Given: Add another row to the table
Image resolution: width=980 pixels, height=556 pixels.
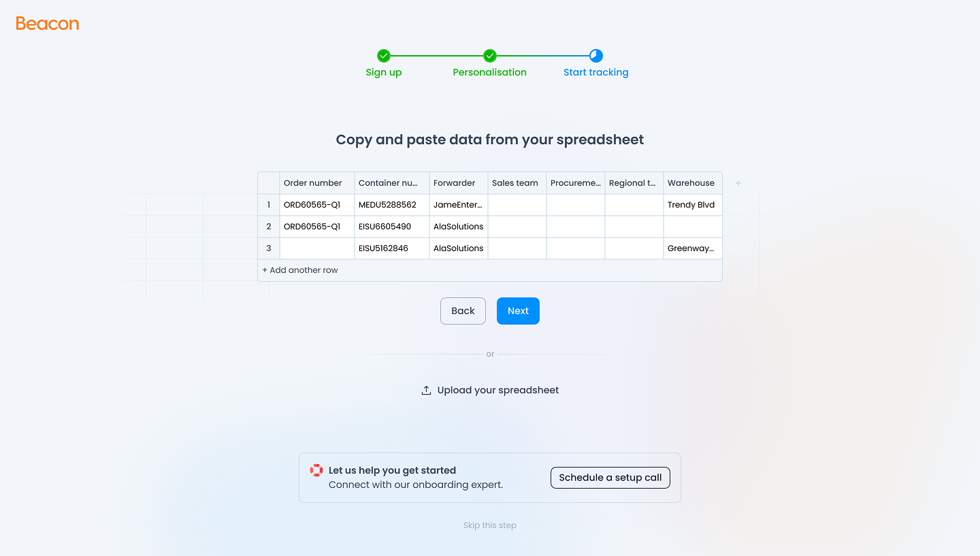Looking at the screenshot, I should (300, 270).
